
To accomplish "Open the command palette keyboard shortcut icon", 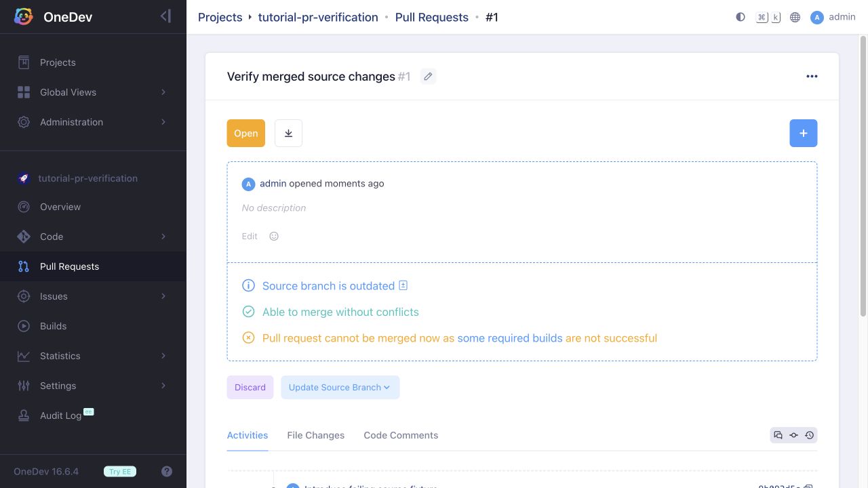I will tap(768, 17).
